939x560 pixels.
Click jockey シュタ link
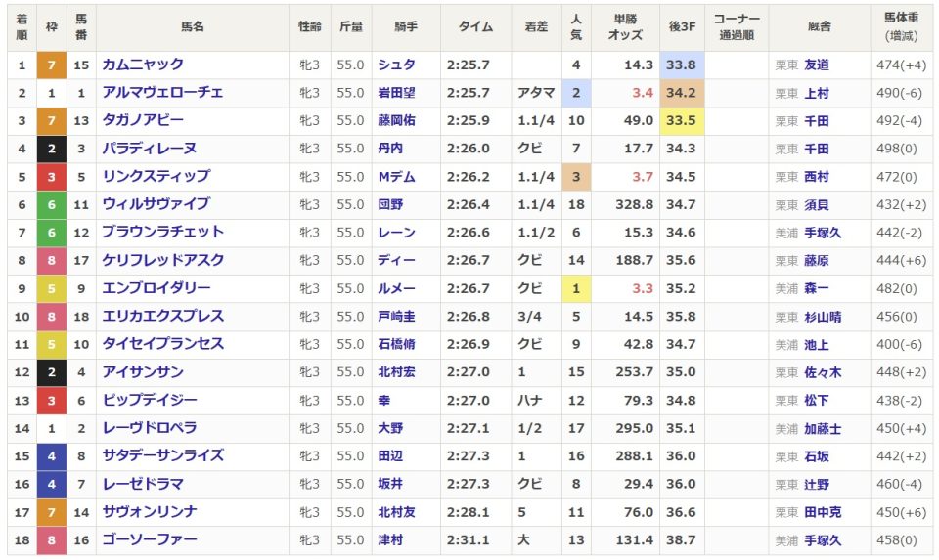click(x=396, y=65)
